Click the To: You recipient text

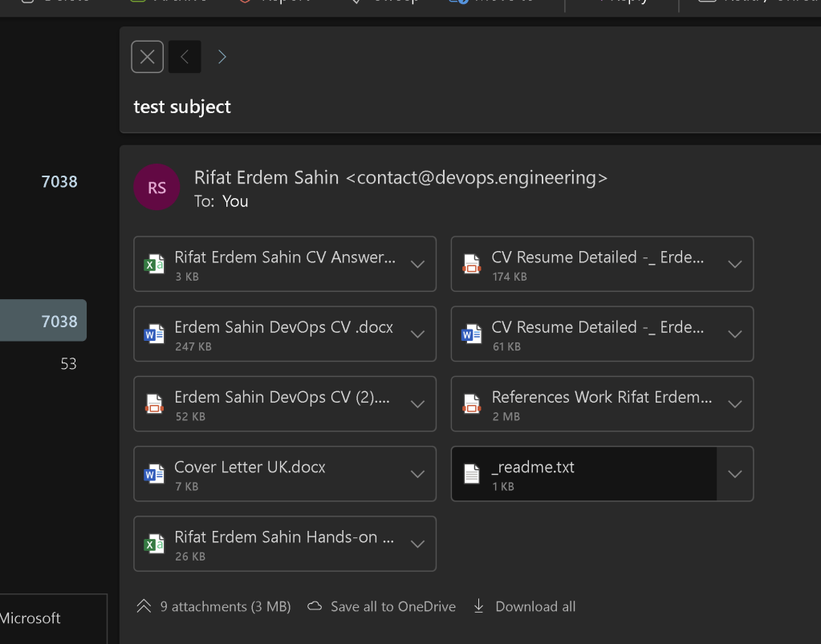(x=221, y=201)
